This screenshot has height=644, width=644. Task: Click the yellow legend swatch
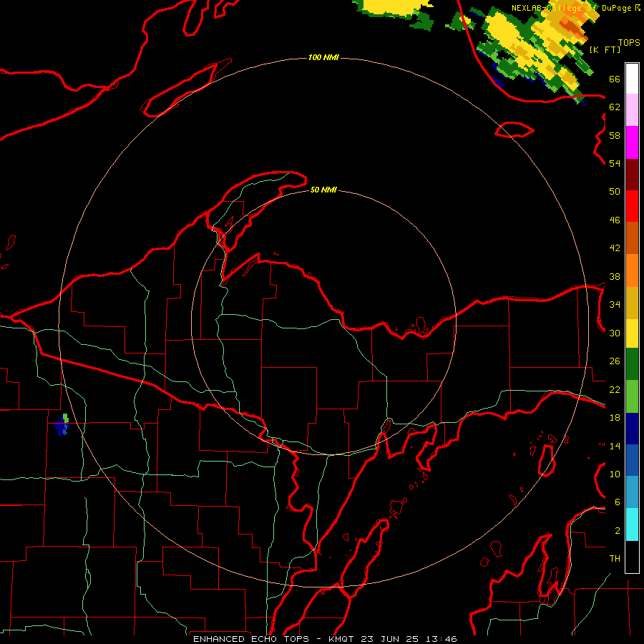(632, 333)
